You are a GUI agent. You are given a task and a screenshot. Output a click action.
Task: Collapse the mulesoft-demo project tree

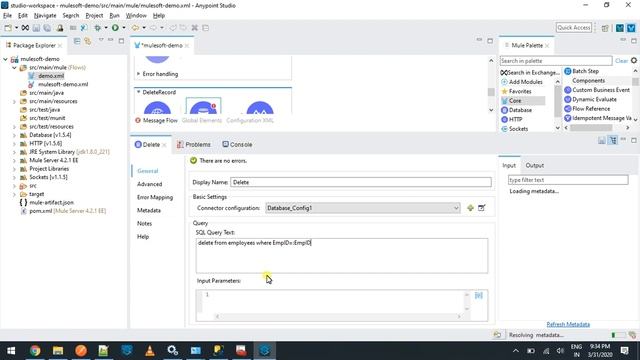(x=5, y=59)
